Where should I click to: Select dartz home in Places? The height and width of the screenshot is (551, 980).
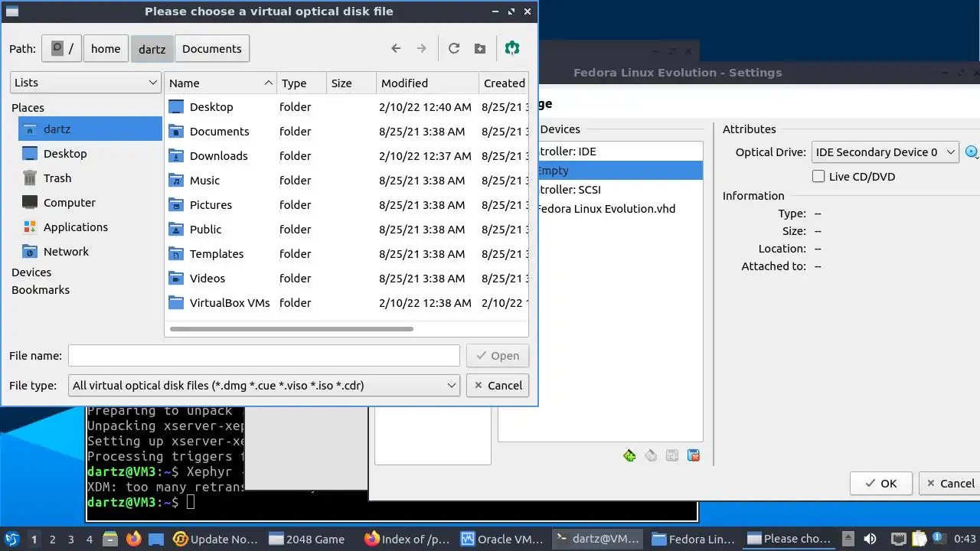coord(90,129)
